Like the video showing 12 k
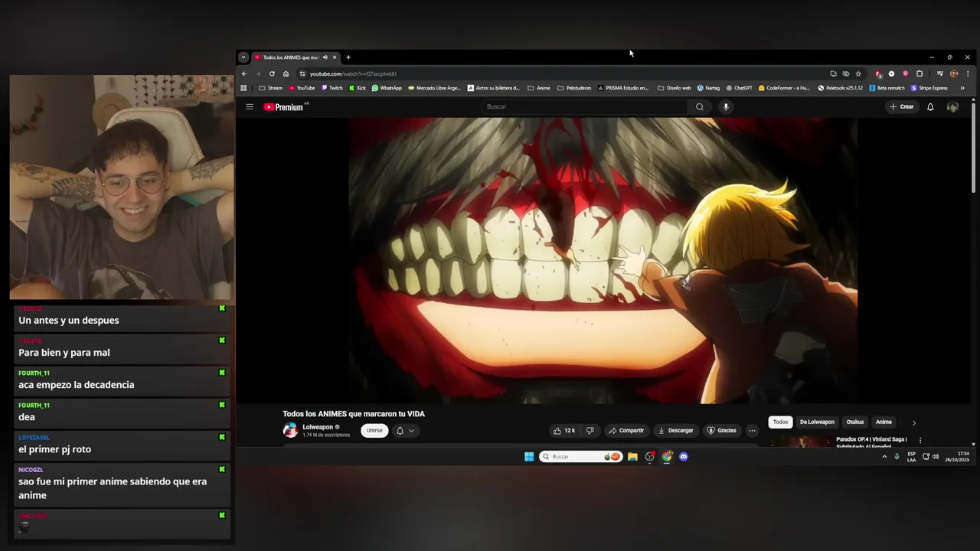Screen dimensions: 980x551 [564, 430]
